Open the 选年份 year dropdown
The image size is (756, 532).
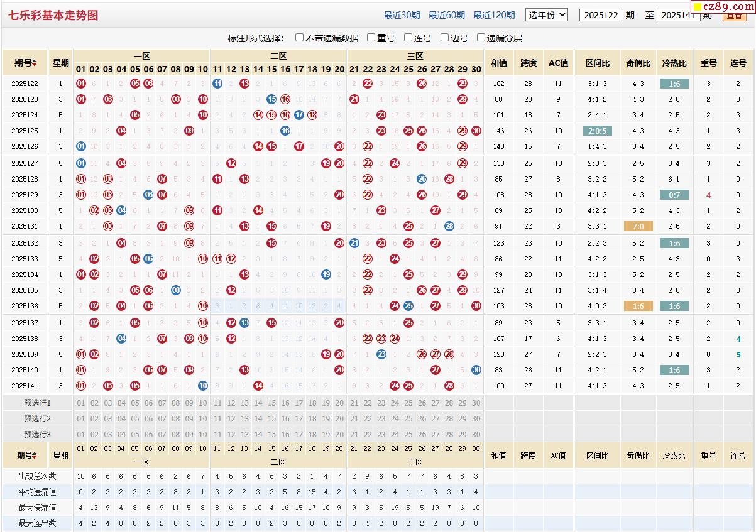546,15
